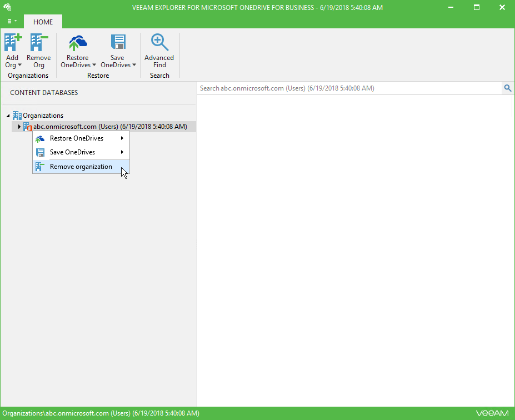The image size is (515, 420).
Task: Click the CONTENT DATABASES panel header
Action: pos(44,93)
